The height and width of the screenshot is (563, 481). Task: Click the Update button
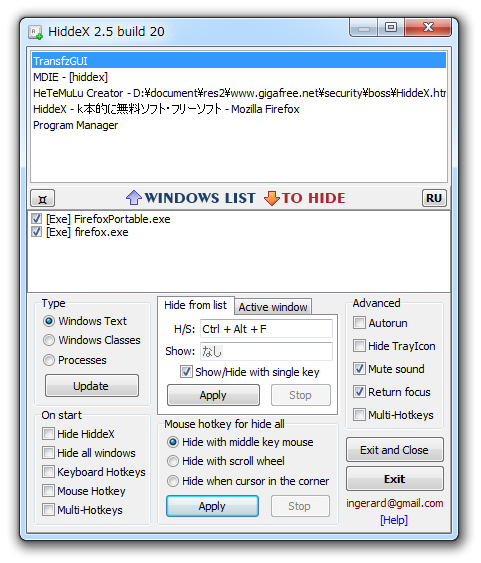pos(92,386)
